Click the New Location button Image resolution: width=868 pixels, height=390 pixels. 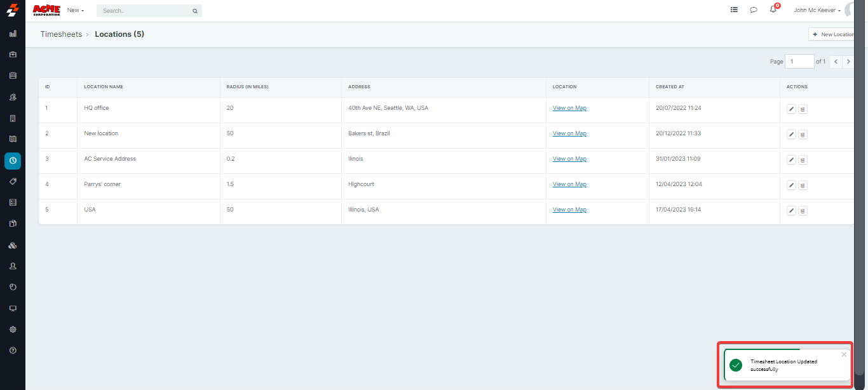[833, 34]
